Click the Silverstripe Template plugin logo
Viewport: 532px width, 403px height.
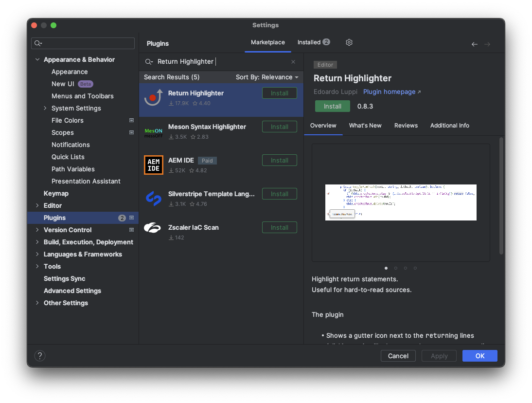point(154,199)
